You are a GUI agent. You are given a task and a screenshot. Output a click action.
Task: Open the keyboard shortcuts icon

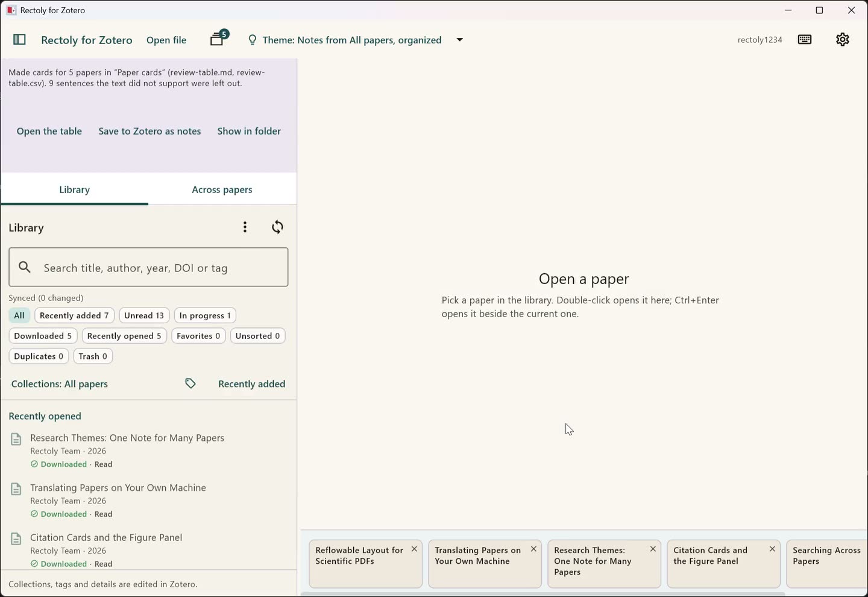pyautogui.click(x=805, y=40)
